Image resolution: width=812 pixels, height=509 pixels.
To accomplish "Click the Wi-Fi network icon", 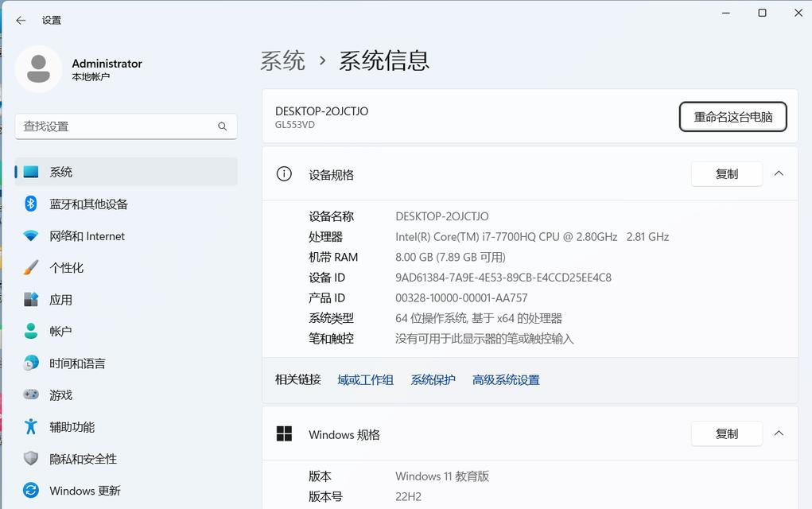I will tap(31, 235).
